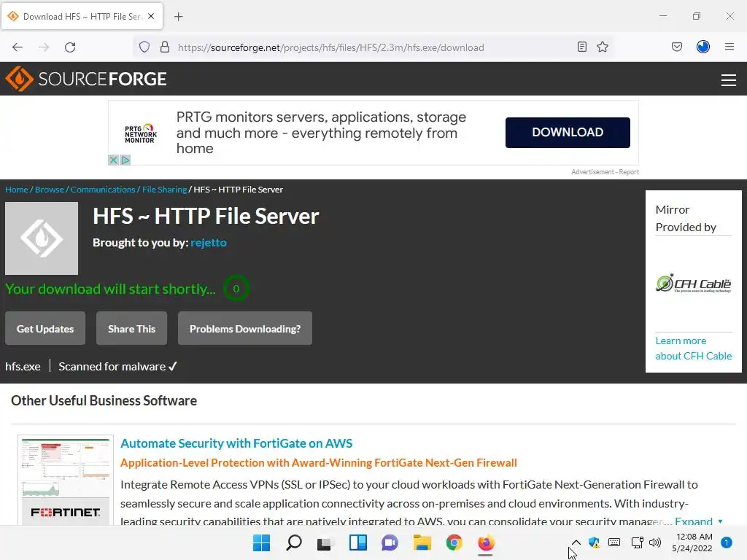The height and width of the screenshot is (560, 747).
Task: Reload the current page
Action: (x=70, y=47)
